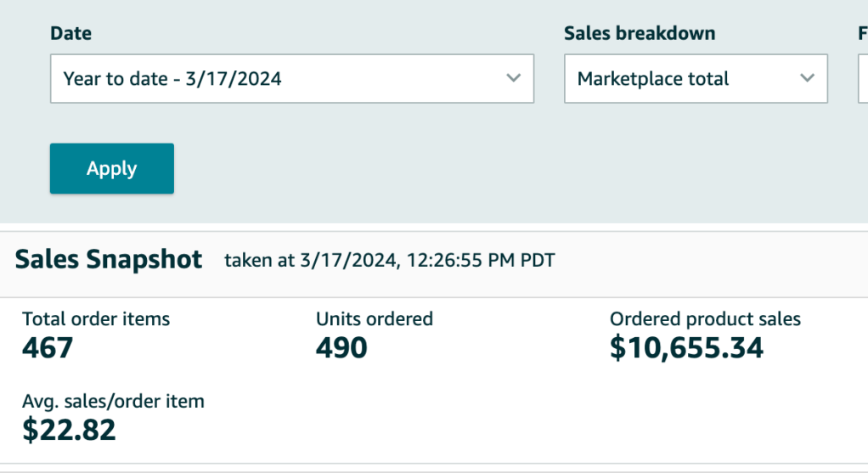Select the 490 units ordered value

coord(341,347)
